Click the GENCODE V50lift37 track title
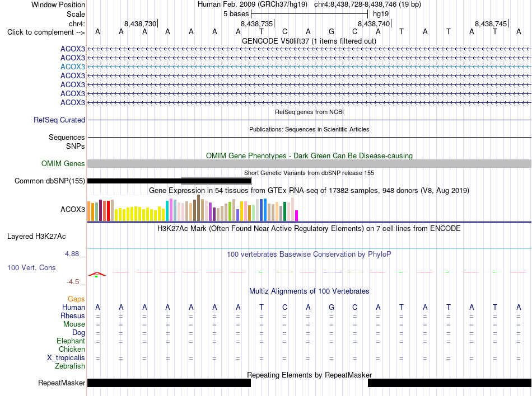The width and height of the screenshot is (532, 396). pos(309,41)
